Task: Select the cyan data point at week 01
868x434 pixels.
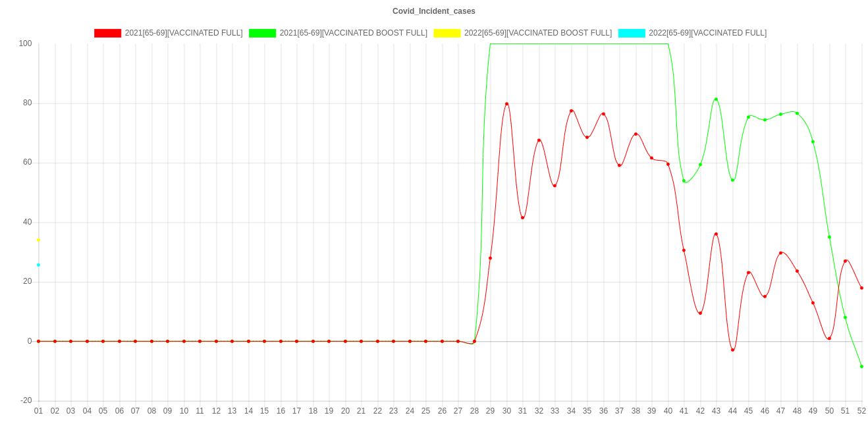Action: pos(38,265)
